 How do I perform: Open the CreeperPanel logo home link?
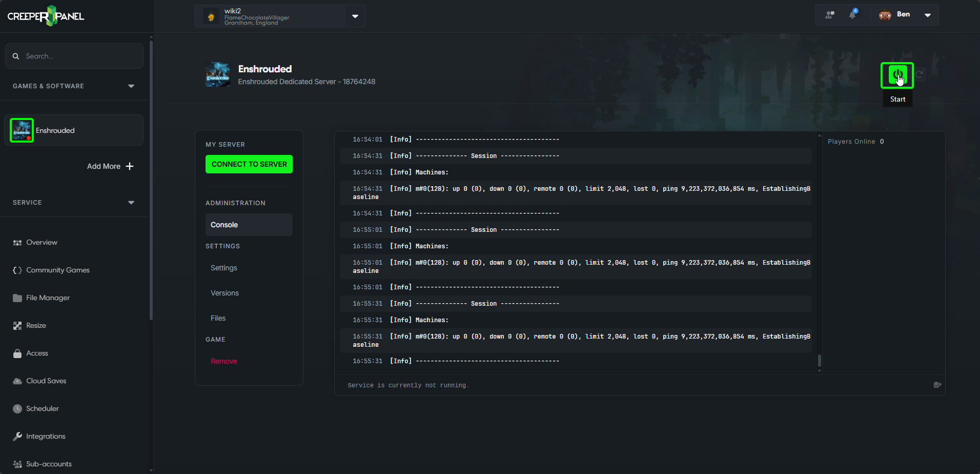click(x=46, y=16)
